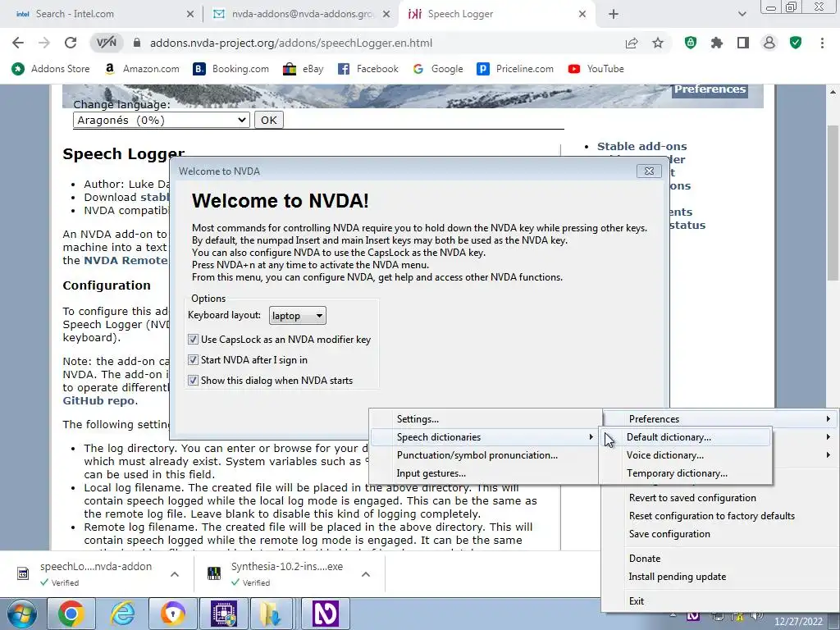Viewport: 840px width, 630px height.
Task: Open the Addons Store bookmark
Action: tap(51, 69)
